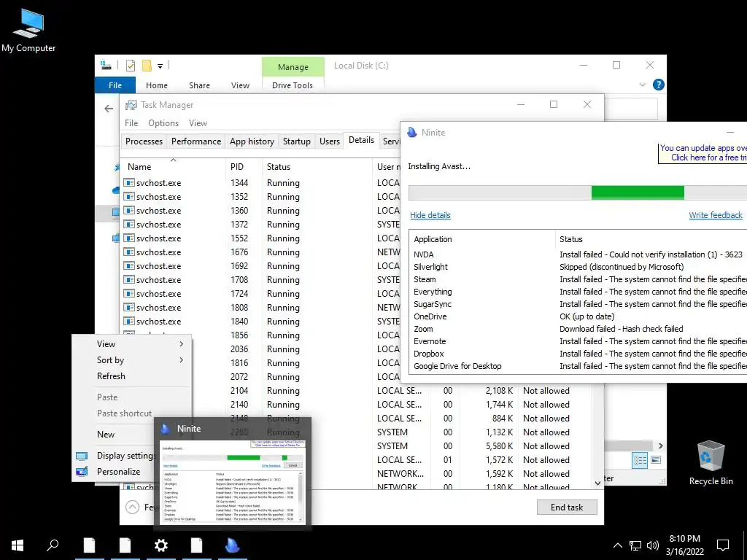
Task: Click the Ninite Pro free trial banner
Action: (x=703, y=153)
